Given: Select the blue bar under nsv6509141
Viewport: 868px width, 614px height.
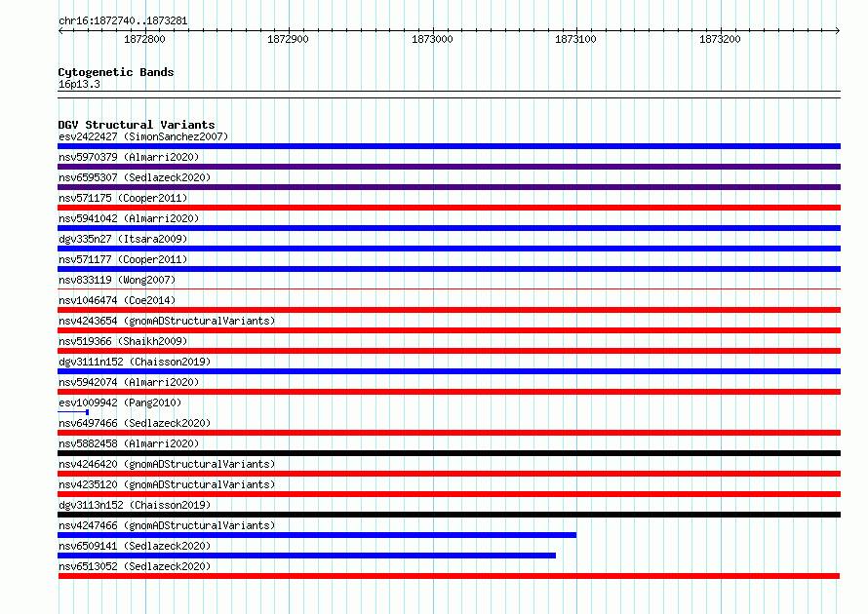Looking at the screenshot, I should 306,556.
